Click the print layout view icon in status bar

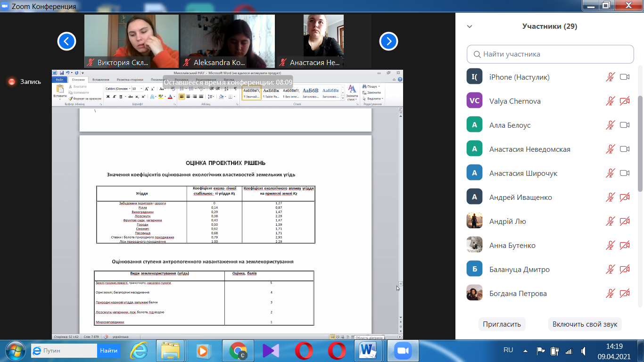click(x=332, y=337)
